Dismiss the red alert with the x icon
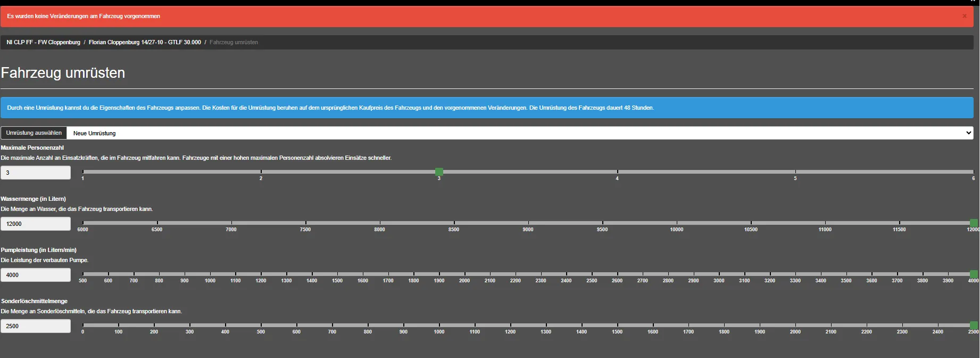Viewport: 980px width, 358px height. coord(964,16)
